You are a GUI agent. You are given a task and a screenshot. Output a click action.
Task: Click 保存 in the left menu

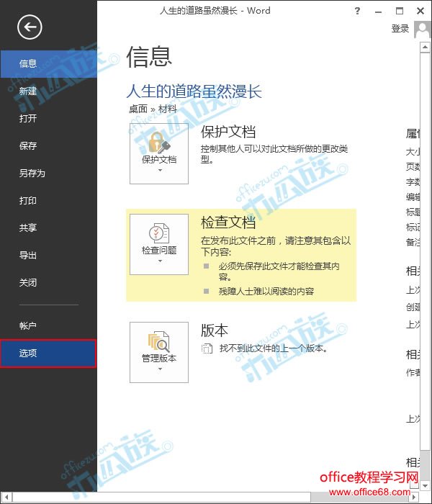point(48,146)
